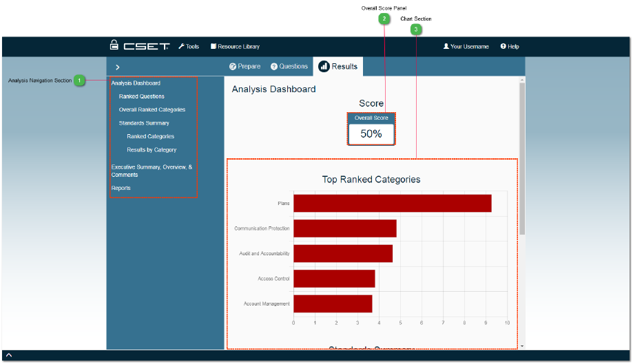
Task: Go to Results by Category
Action: point(152,149)
